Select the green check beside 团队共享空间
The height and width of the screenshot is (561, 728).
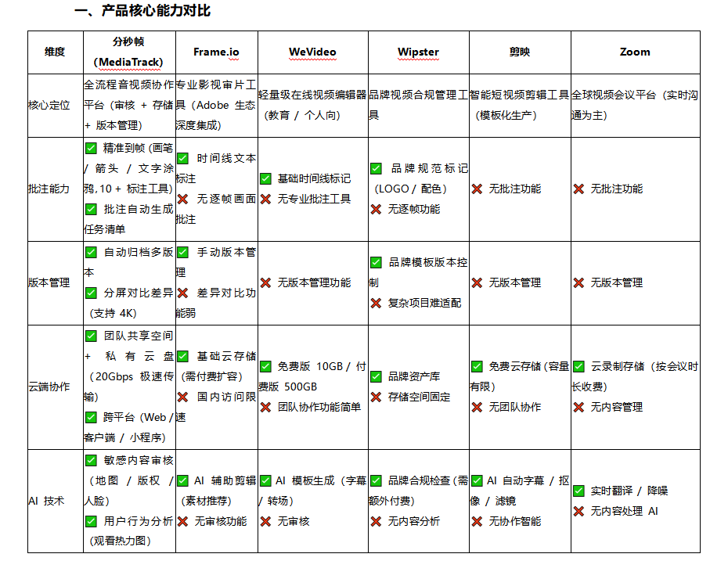[91, 336]
